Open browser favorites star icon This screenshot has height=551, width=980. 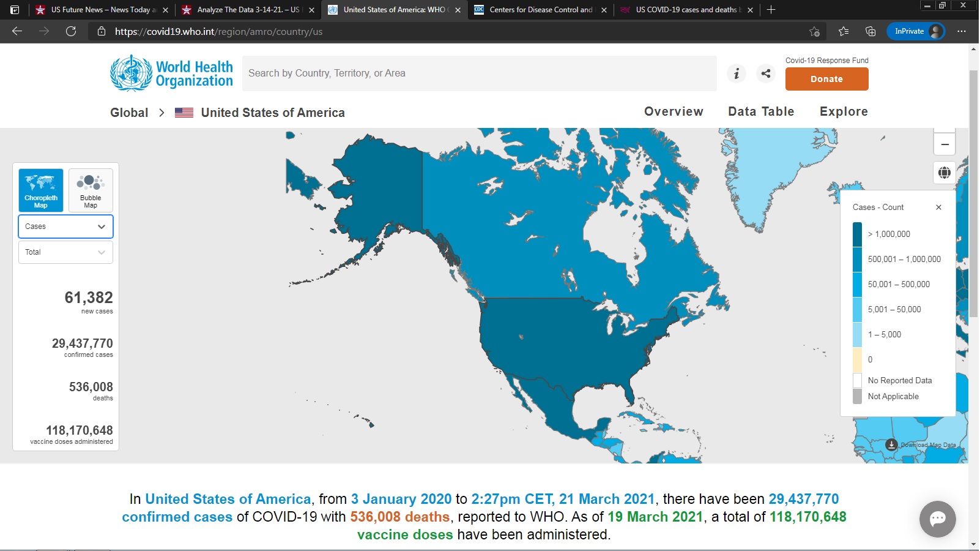pyautogui.click(x=844, y=31)
